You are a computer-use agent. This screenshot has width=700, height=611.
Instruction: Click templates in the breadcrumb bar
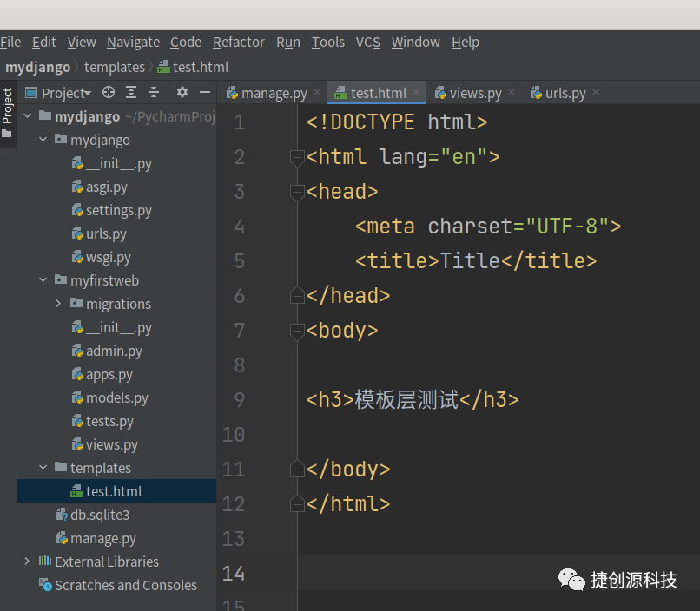(115, 67)
